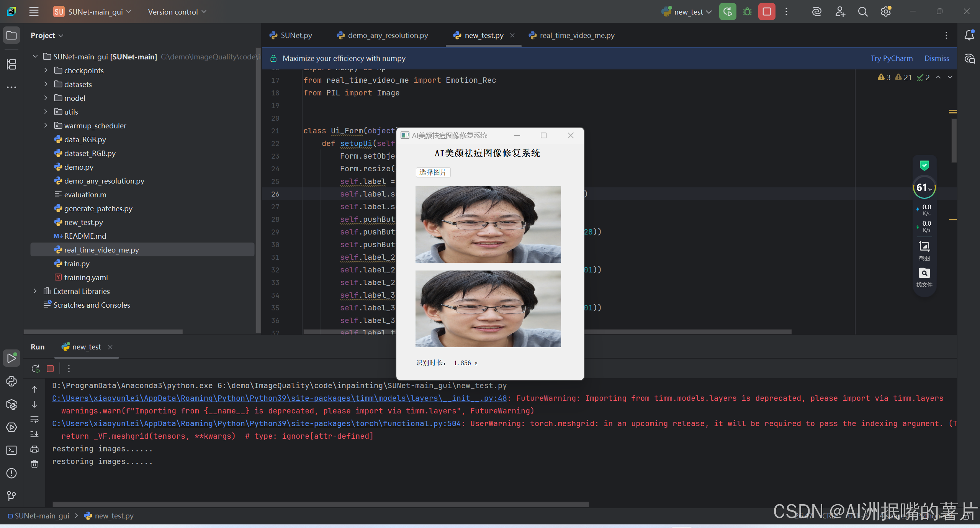Expand the External Libraries node
The width and height of the screenshot is (980, 528).
[x=35, y=291]
